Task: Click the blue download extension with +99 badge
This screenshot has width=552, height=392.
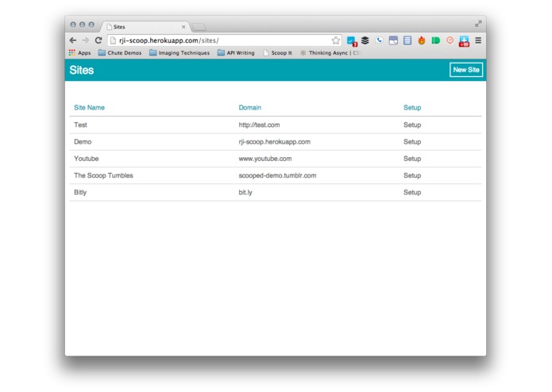Action: 464,41
